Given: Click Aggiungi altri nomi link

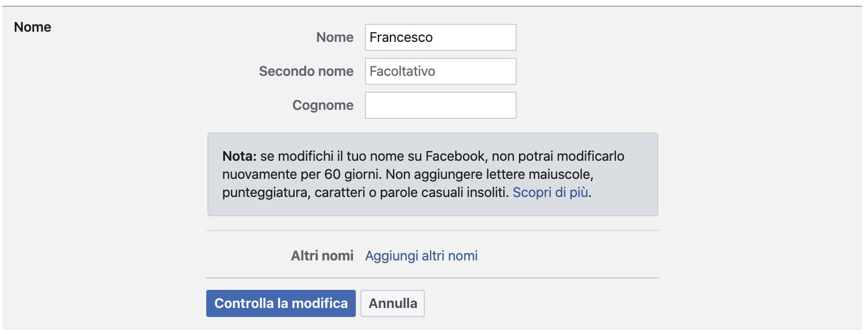Looking at the screenshot, I should click(421, 256).
